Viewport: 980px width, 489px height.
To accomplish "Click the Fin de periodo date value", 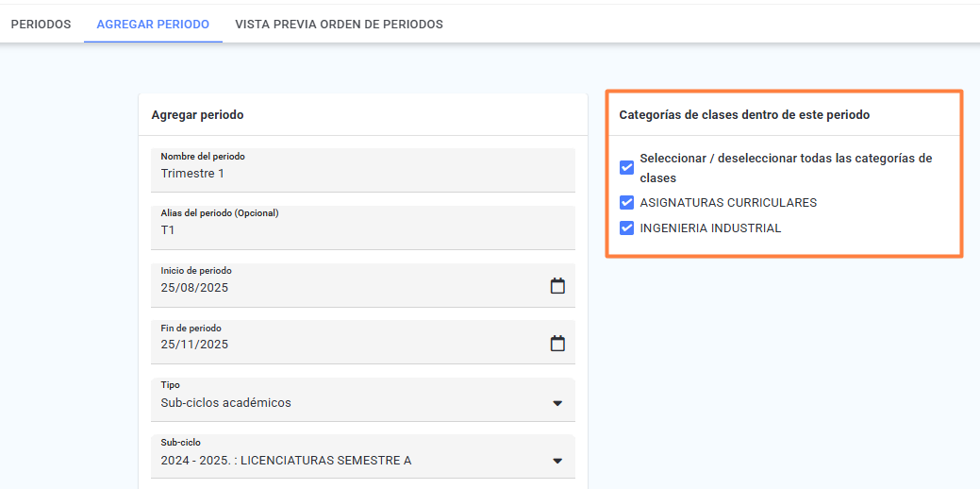I will coord(194,345).
